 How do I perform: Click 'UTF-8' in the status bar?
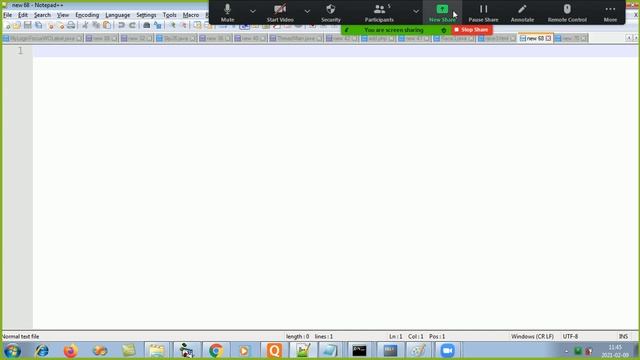(570, 337)
